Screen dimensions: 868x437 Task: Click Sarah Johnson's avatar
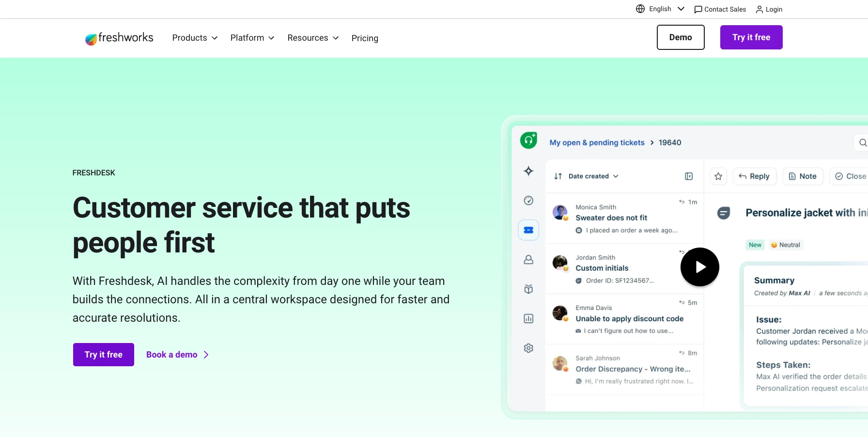[x=560, y=363]
